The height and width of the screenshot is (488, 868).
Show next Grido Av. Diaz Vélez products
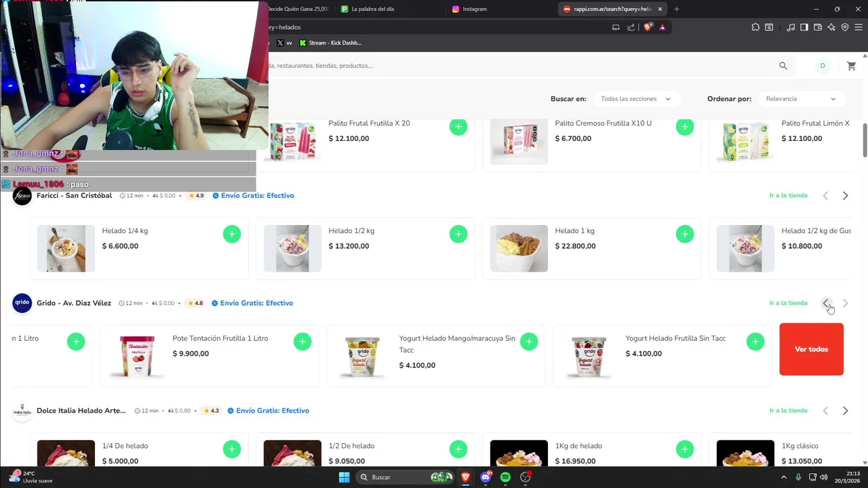coord(845,303)
